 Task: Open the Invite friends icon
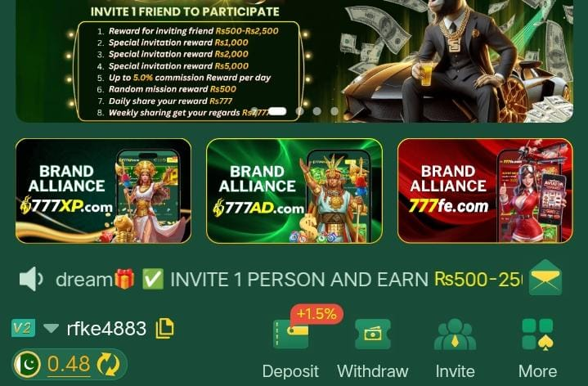click(455, 334)
